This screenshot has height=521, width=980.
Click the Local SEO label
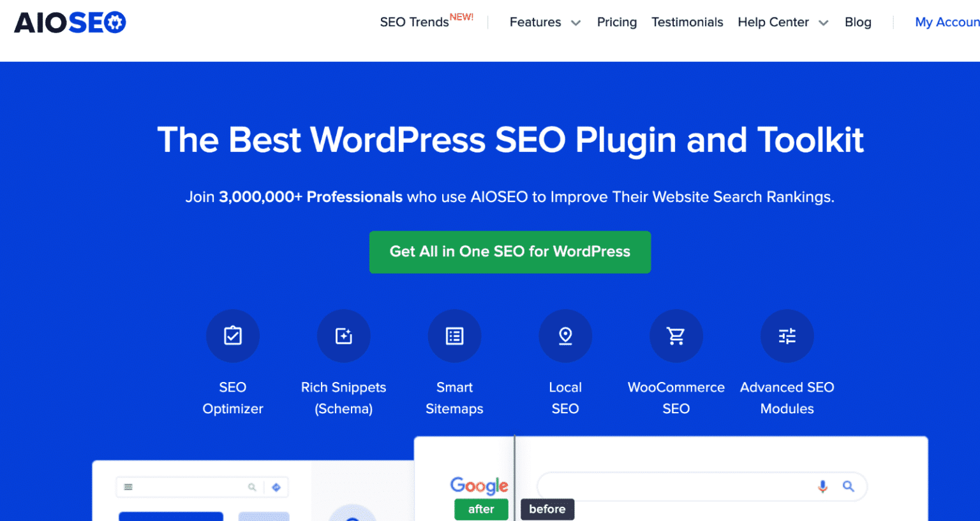[565, 398]
